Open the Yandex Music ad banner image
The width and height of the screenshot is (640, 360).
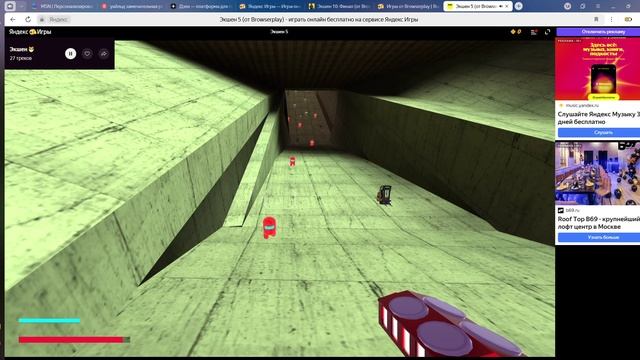click(598, 70)
